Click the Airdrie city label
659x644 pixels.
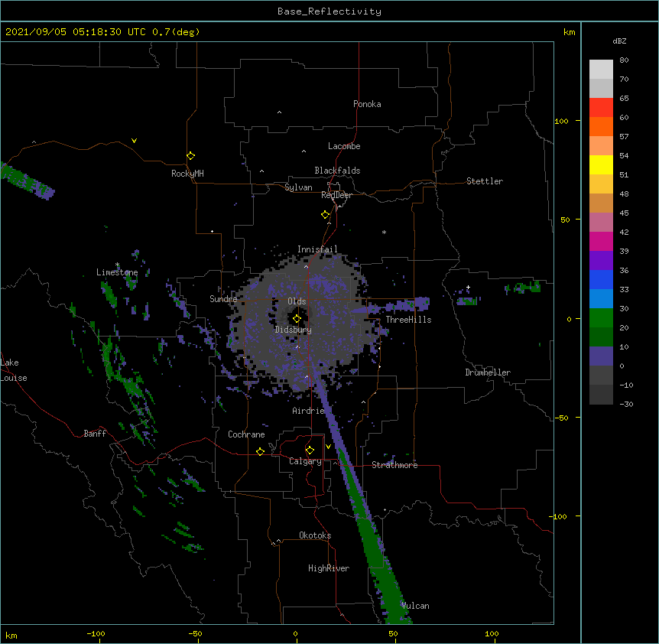[x=309, y=411]
